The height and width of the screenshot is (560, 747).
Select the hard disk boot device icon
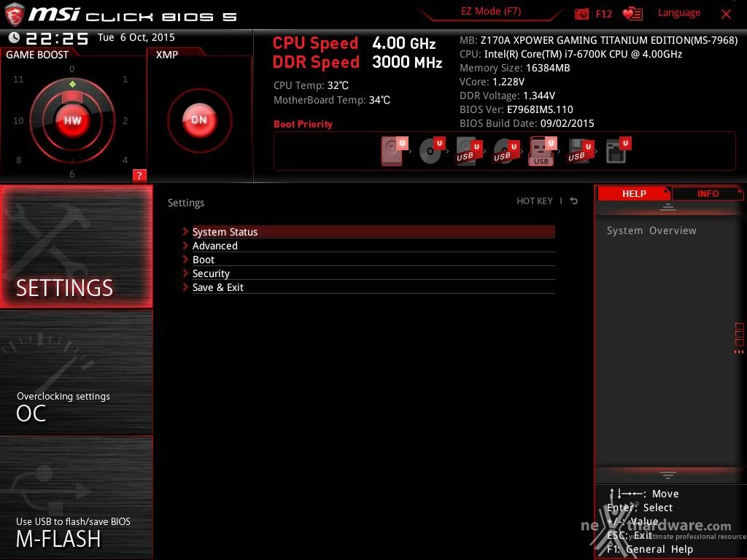click(x=394, y=151)
